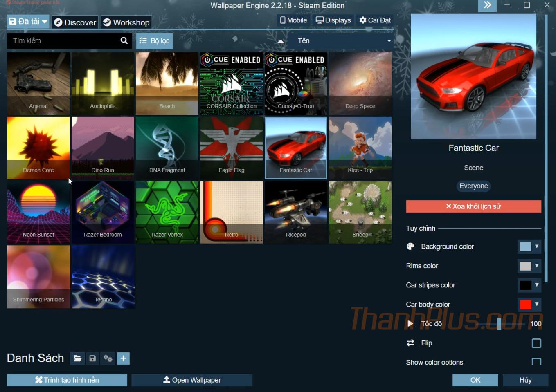Enable the Flip checkbox
Image resolution: width=556 pixels, height=392 pixels.
point(536,343)
